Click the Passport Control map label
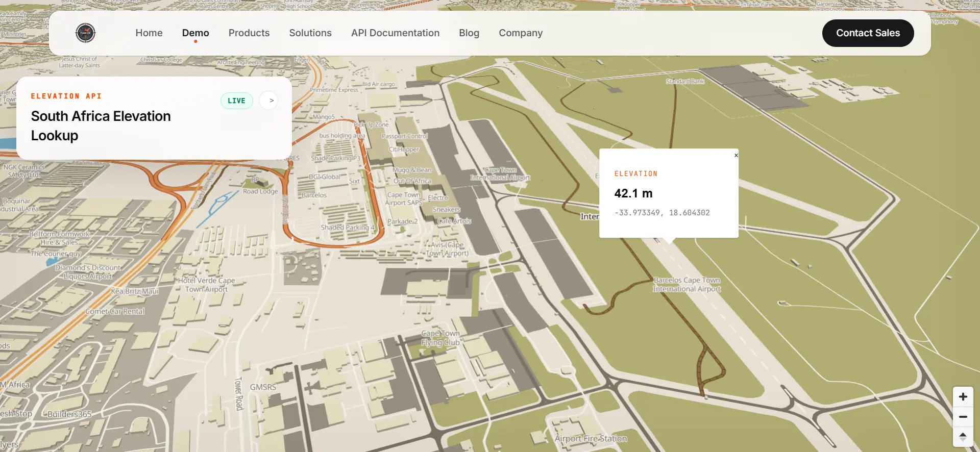 pyautogui.click(x=405, y=136)
